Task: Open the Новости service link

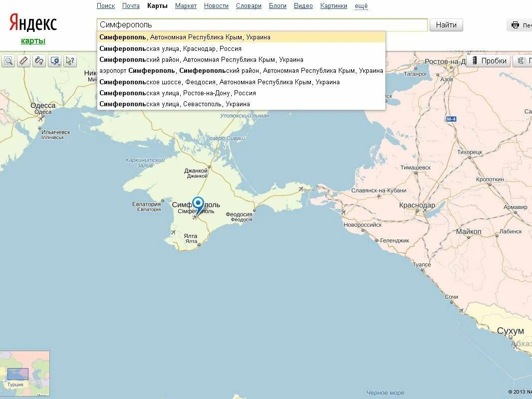Action: 216,6
